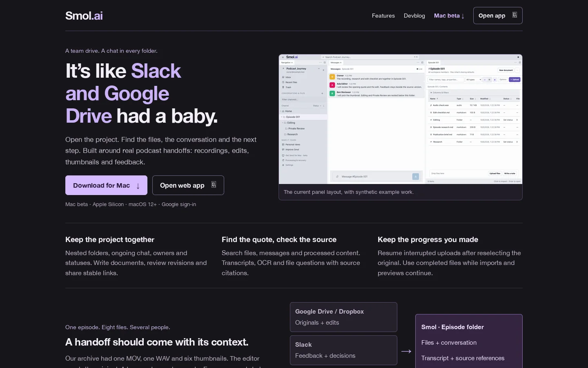Click tagline 'A team drive. A chat in every folder.'
The image size is (588, 368).
111,51
